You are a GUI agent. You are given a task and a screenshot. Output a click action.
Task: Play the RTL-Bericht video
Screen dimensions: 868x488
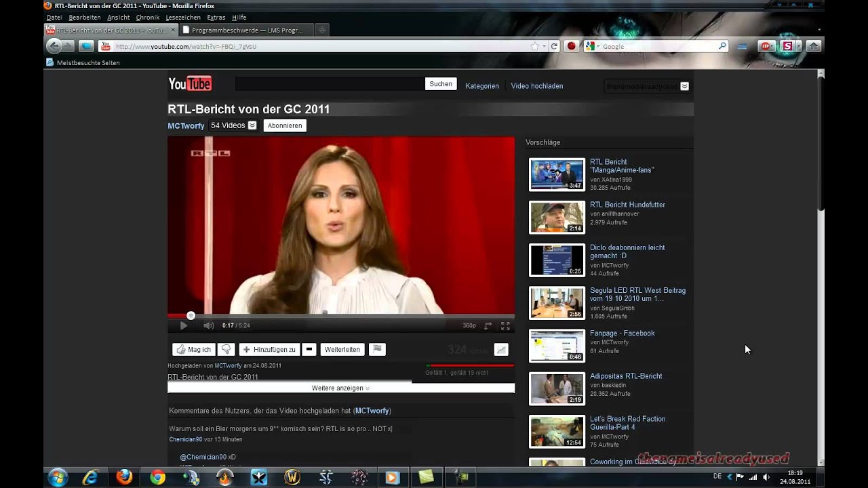[183, 325]
